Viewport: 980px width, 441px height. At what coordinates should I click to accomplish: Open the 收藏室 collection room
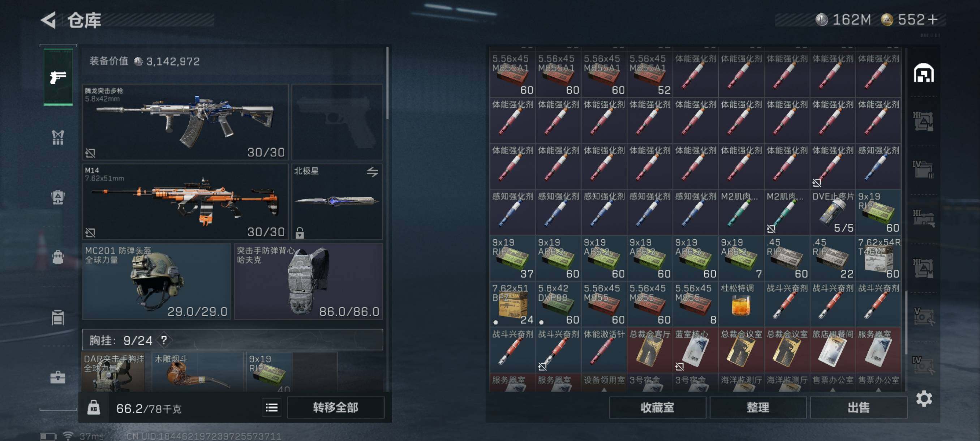pos(657,407)
